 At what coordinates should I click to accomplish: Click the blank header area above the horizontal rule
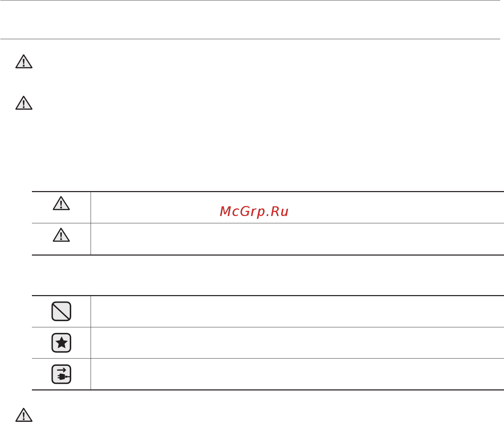pyautogui.click(x=252, y=19)
